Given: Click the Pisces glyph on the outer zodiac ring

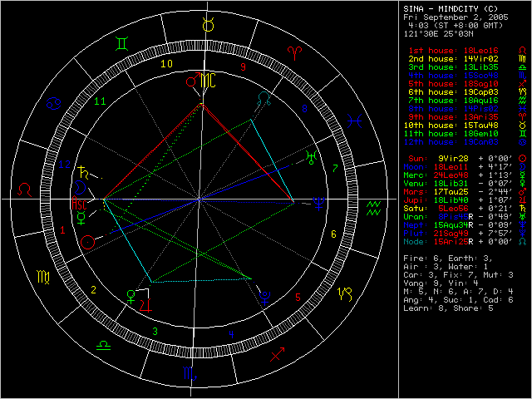Looking at the screenshot, I should 355,121.
